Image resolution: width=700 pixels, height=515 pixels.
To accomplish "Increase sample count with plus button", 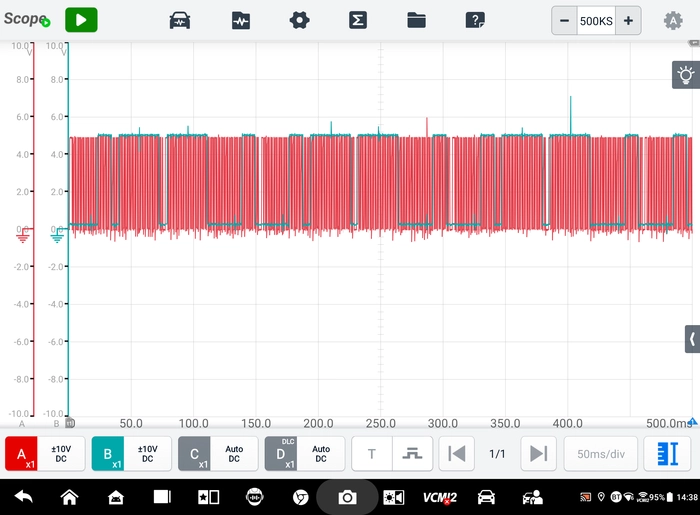I will point(628,21).
